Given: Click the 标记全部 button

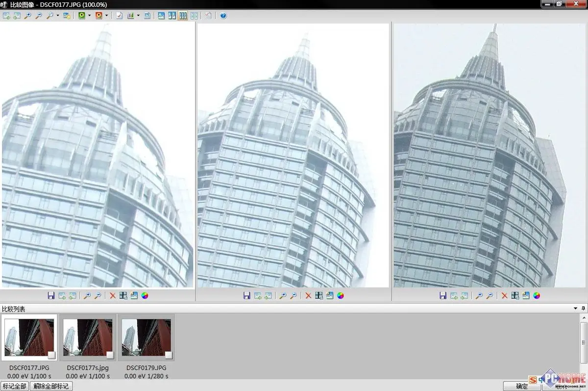Looking at the screenshot, I should coord(15,386).
